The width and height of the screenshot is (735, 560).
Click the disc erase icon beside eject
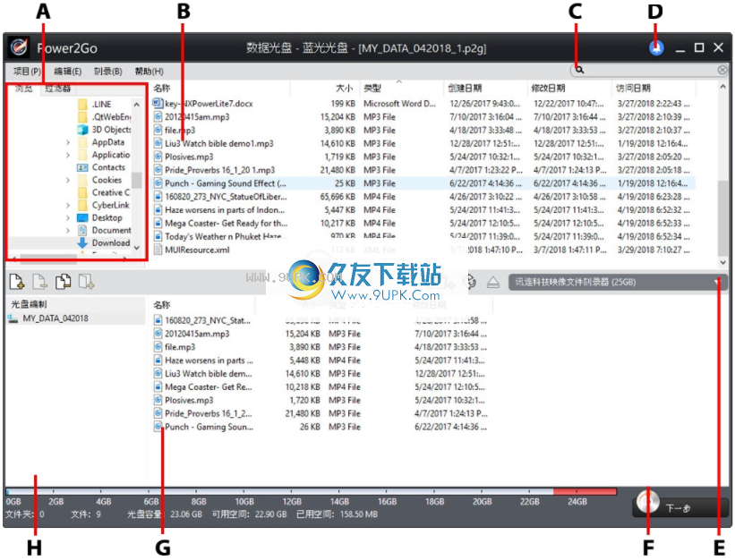point(471,282)
